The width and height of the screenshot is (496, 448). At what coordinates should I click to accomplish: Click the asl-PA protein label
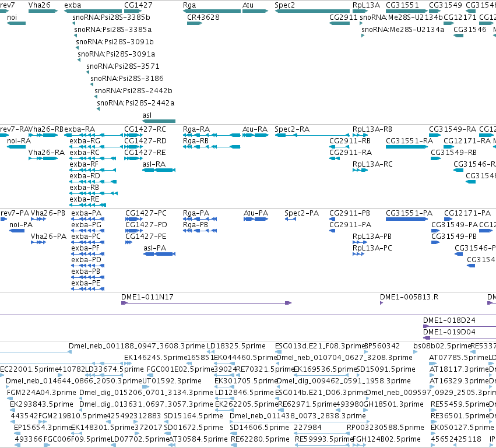(154, 249)
